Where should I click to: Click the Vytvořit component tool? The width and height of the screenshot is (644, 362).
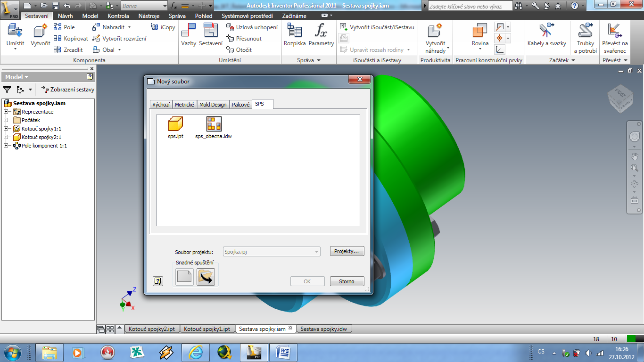tap(41, 36)
